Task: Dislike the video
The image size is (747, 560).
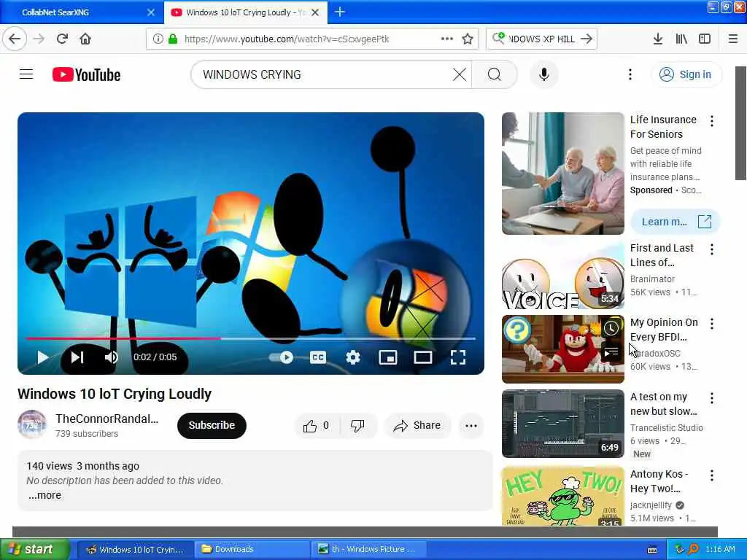Action: 357,425
